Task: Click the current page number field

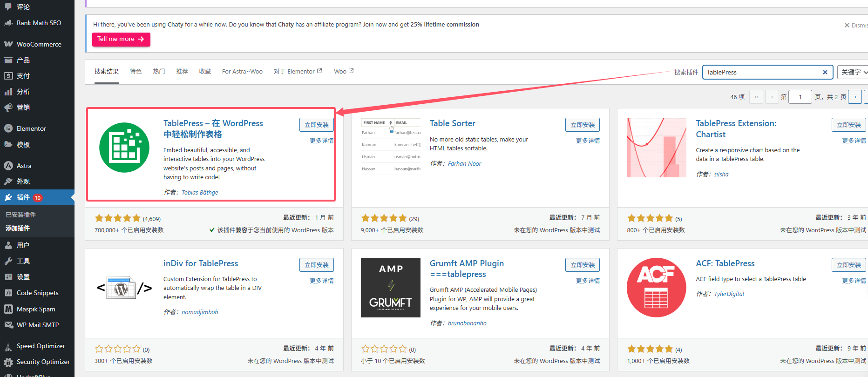Action: coord(800,97)
